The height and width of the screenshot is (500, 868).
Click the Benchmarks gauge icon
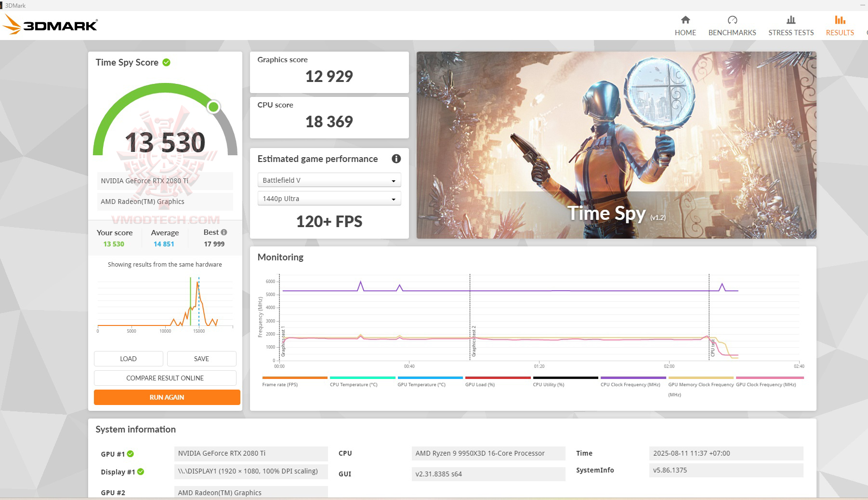coord(732,20)
